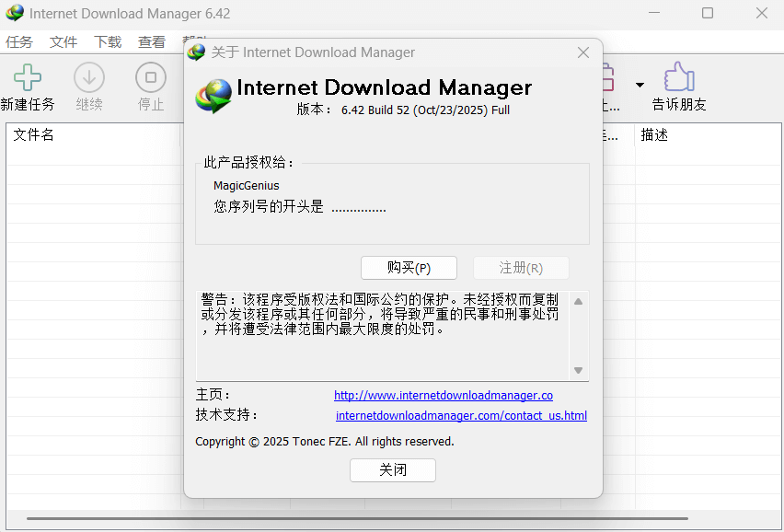Click the 停止 (stop) toolbar icon
Image resolution: width=784 pixels, height=532 pixels.
coord(151,78)
